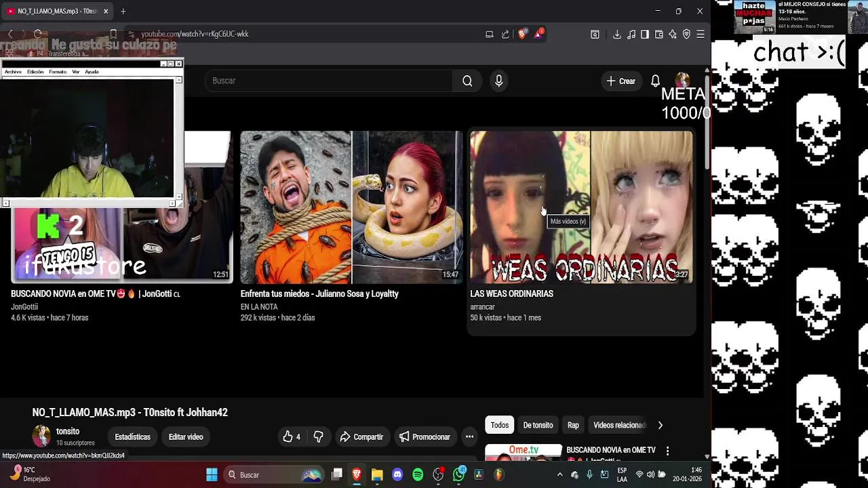Open Discord from the taskbar
The width and height of the screenshot is (868, 488).
pyautogui.click(x=397, y=474)
